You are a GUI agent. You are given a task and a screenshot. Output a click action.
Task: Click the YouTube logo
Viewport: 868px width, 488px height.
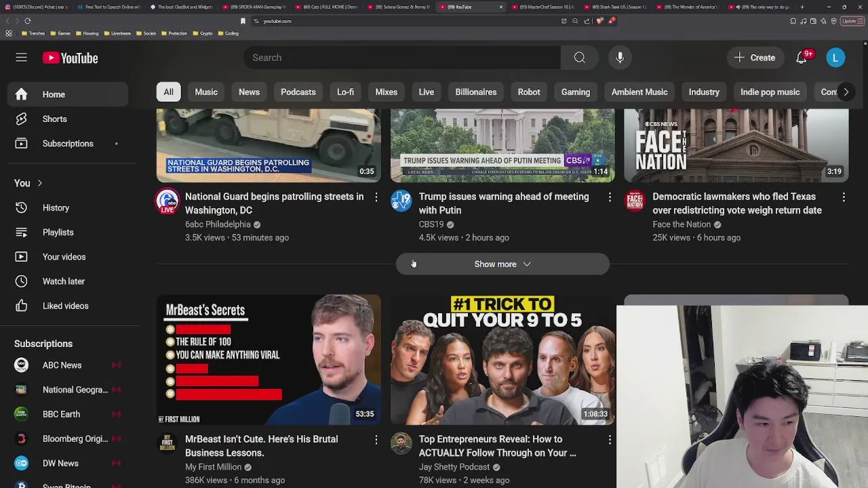coord(70,58)
